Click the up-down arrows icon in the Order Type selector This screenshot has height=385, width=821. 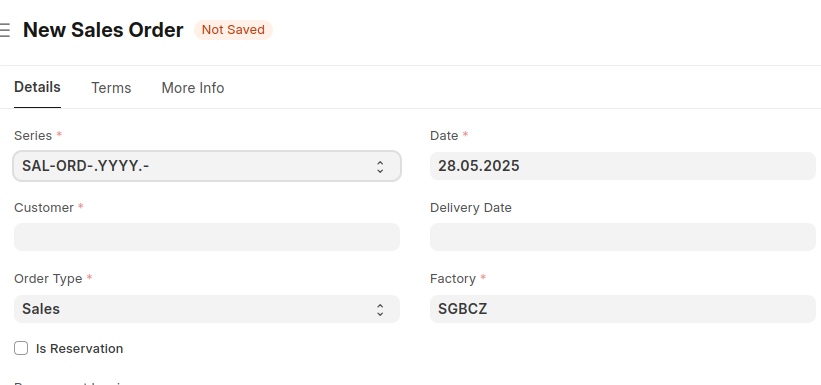coord(380,310)
